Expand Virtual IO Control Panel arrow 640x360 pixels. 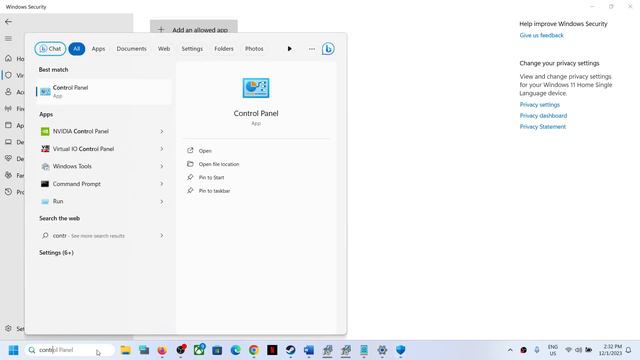tap(162, 149)
